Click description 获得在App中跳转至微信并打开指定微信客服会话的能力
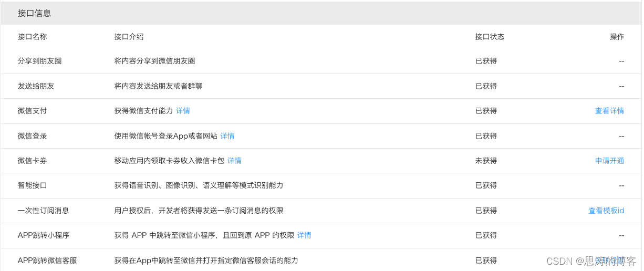 point(206,260)
